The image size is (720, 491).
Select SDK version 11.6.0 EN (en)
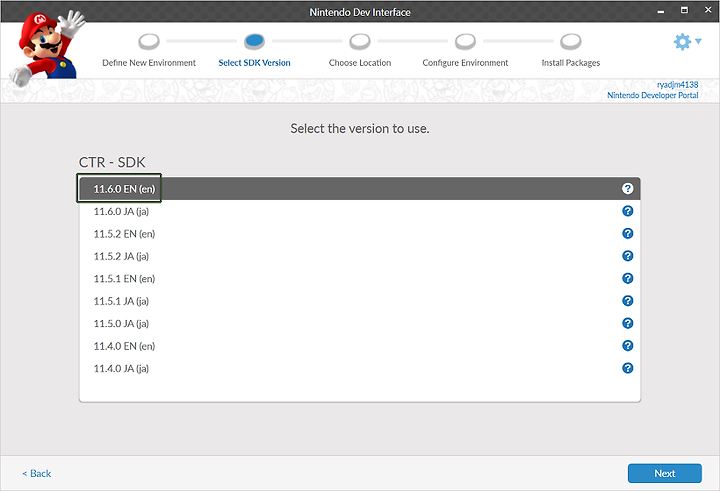coord(360,189)
